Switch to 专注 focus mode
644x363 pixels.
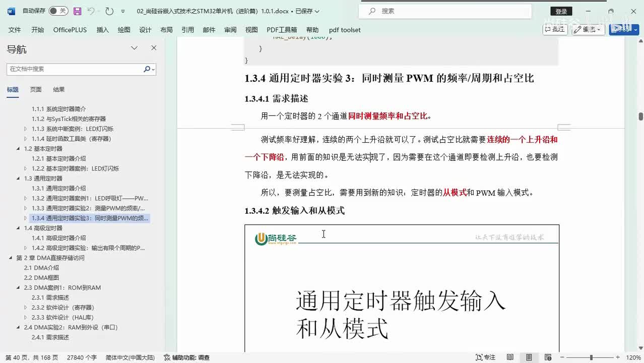(486, 357)
